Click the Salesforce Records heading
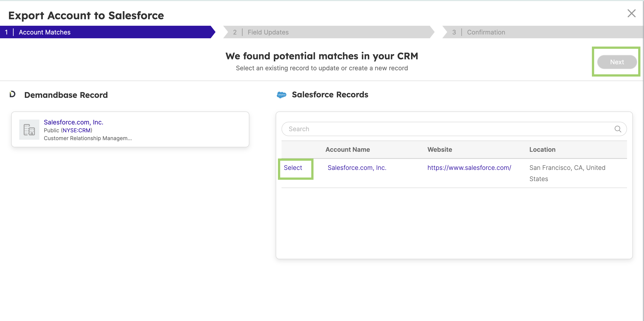 click(x=330, y=94)
